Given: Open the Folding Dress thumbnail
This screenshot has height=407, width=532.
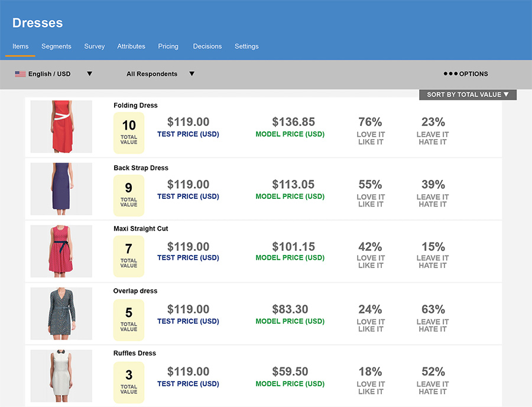Looking at the screenshot, I should pos(61,127).
